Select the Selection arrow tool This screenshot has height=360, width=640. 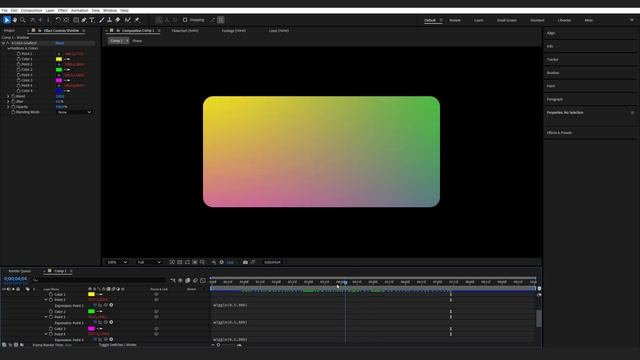point(7,20)
